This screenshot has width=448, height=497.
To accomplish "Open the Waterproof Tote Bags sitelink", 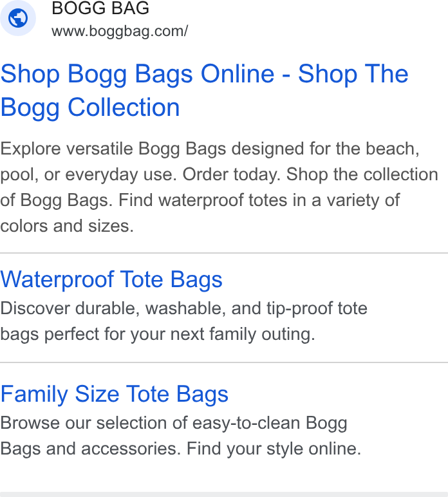I will coord(111,279).
